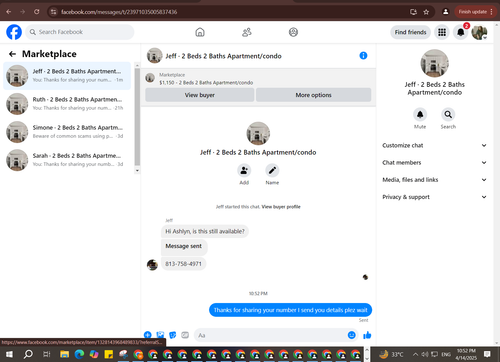Open Microsoft Edge from the taskbar
500x362 pixels.
click(79, 354)
